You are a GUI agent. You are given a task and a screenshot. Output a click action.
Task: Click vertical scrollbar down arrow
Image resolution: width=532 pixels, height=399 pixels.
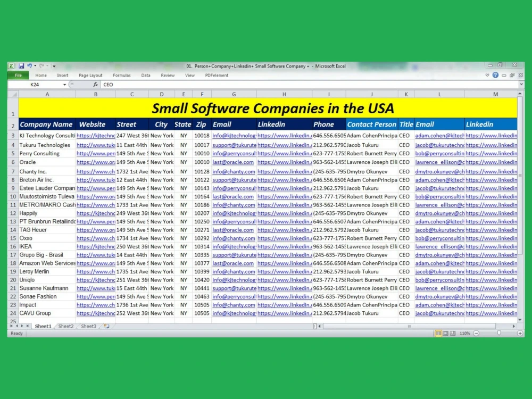520,320
